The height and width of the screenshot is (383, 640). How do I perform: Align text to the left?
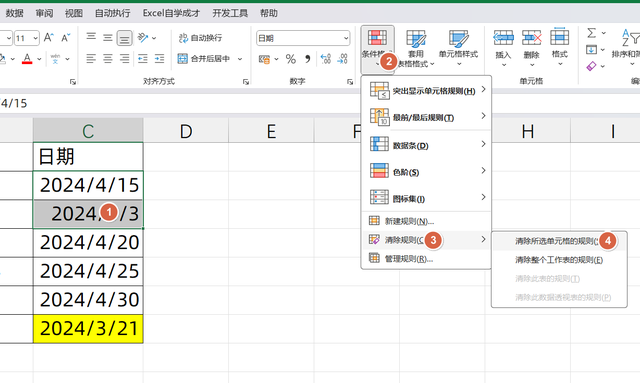tap(91, 59)
